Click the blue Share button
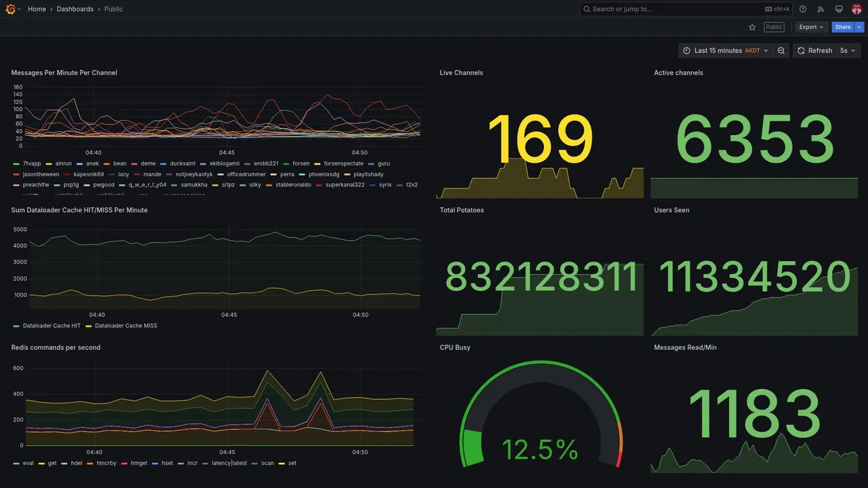Screen dimensions: 868x488 pyautogui.click(x=843, y=27)
